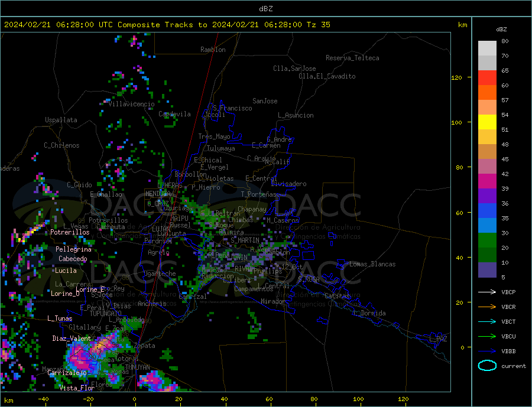Click the Lucila label
This screenshot has width=532, height=407.
tap(66, 271)
